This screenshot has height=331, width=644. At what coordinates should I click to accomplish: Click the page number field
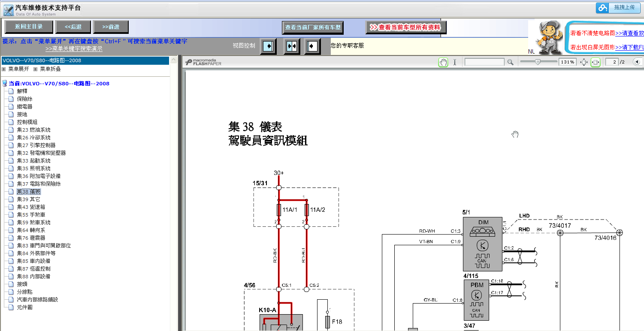[612, 62]
